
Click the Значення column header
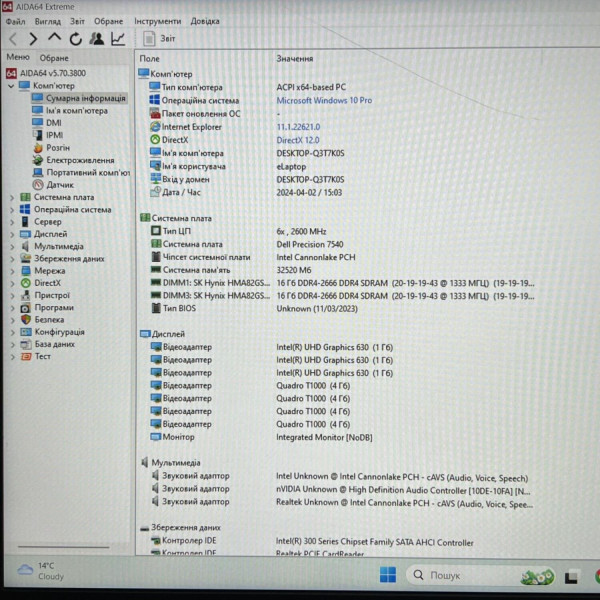(295, 59)
